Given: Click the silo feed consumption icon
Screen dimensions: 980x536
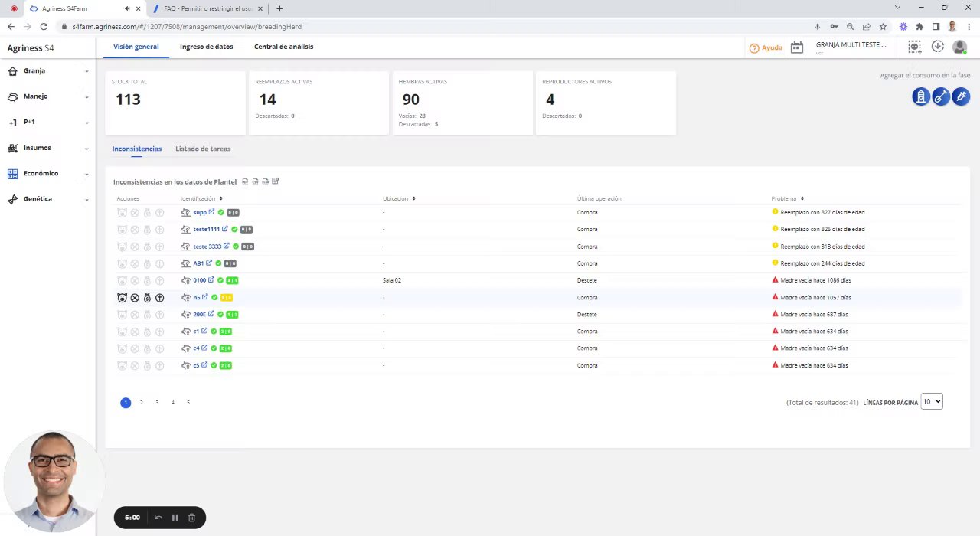Looking at the screenshot, I should [921, 96].
